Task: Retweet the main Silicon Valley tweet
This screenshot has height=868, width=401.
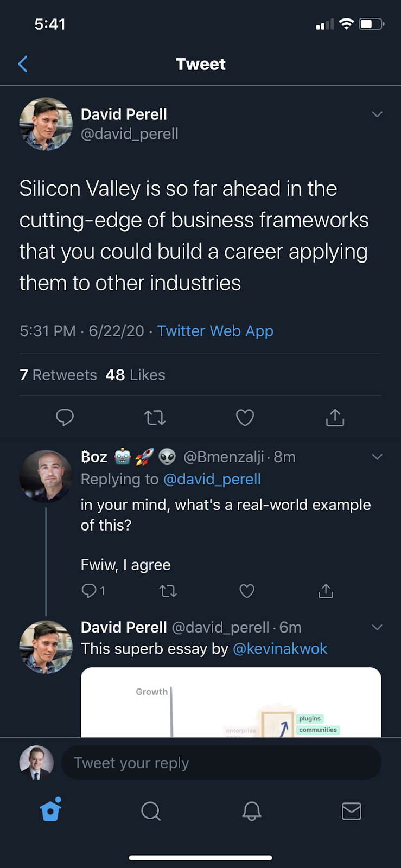Action: coord(155,417)
